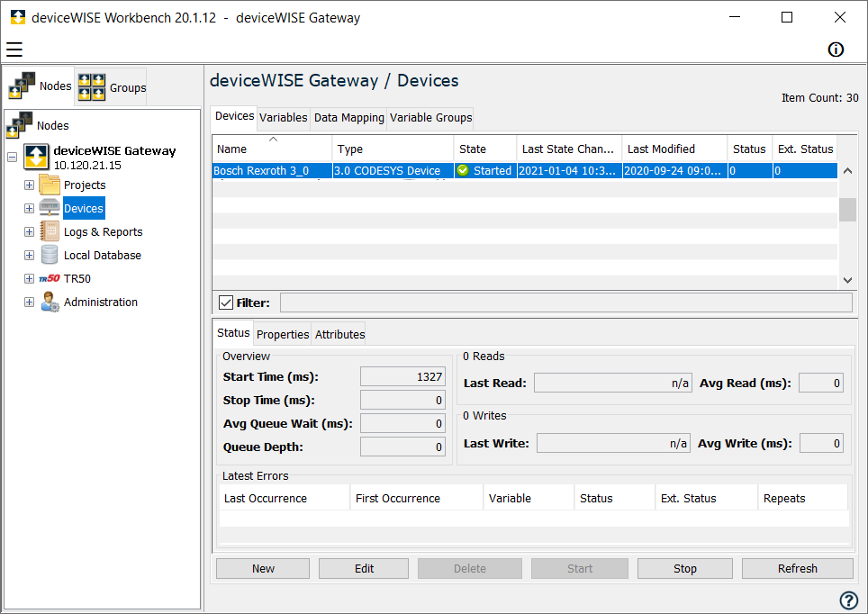Click the 3.0 CODESYS Device type cell
The height and width of the screenshot is (614, 868).
pyautogui.click(x=393, y=170)
